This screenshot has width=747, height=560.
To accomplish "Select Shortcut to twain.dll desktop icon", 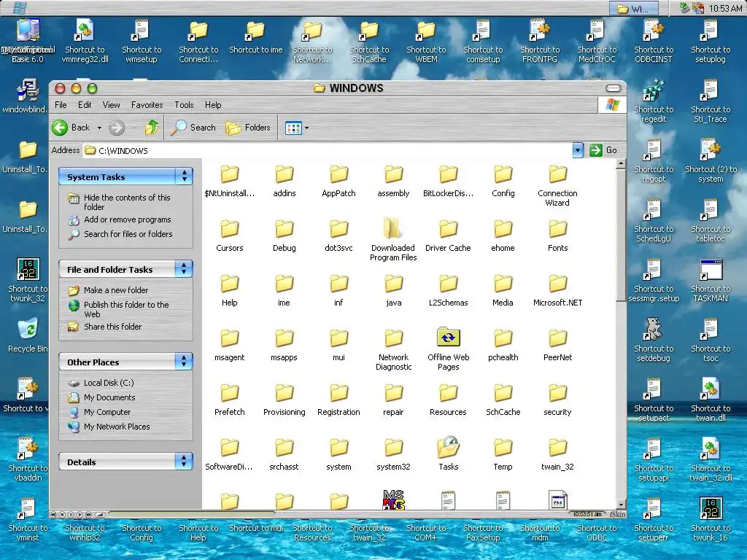I will (711, 389).
